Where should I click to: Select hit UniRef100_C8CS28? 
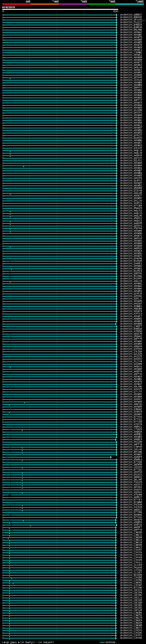point(131,610)
